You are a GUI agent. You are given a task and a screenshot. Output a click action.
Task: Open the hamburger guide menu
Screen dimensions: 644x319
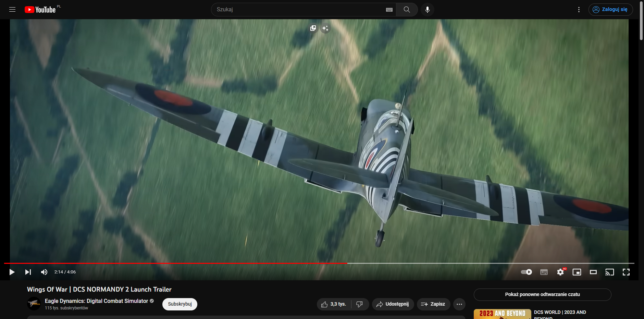(12, 10)
